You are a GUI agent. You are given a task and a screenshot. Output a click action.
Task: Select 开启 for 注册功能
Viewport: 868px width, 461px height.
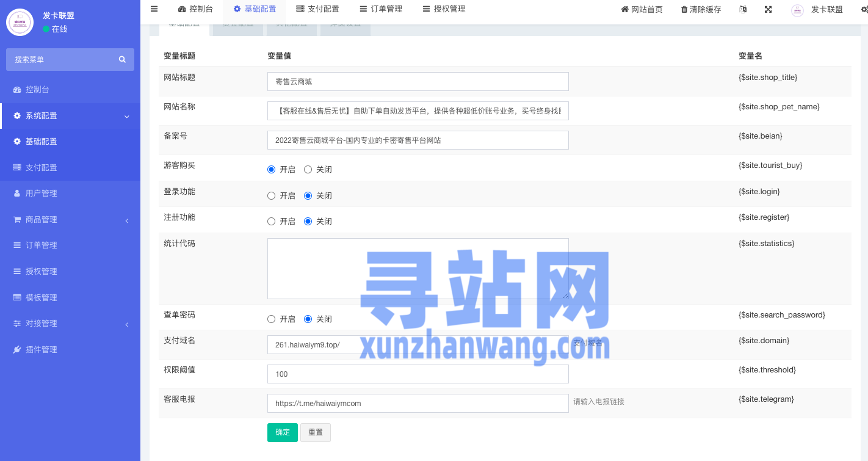click(x=272, y=221)
